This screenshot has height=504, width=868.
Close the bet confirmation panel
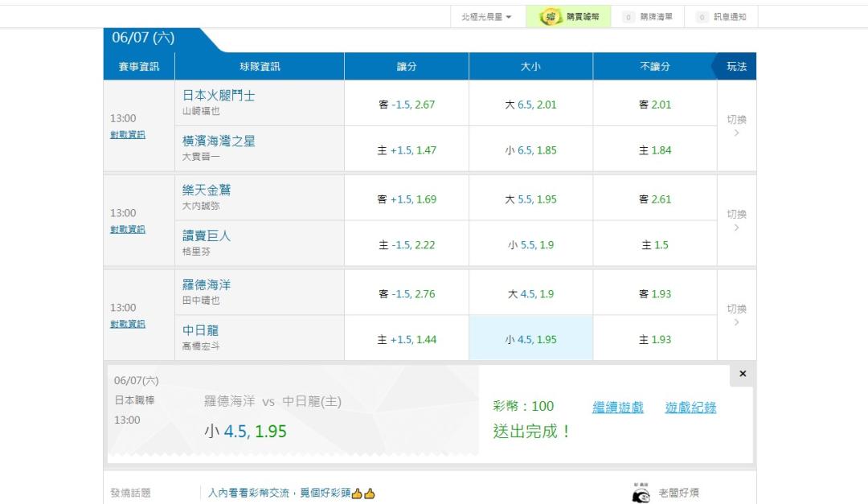tap(743, 374)
